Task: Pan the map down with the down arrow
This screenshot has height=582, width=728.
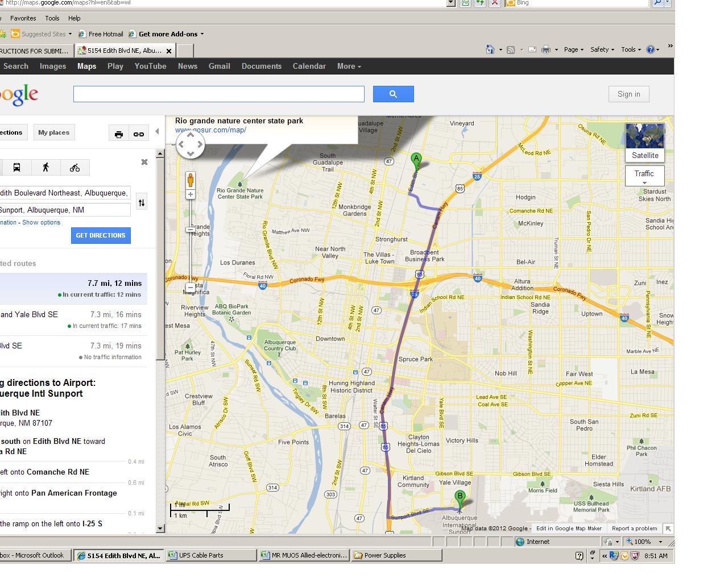Action: click(x=191, y=153)
